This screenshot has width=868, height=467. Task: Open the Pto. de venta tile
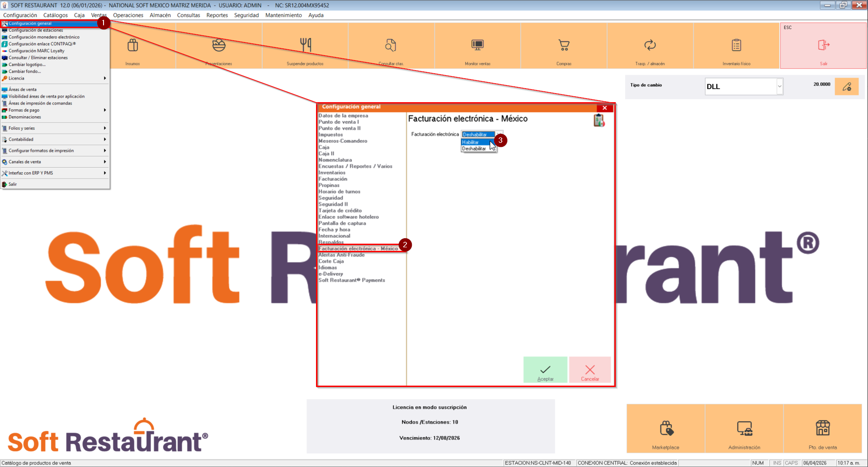click(823, 429)
